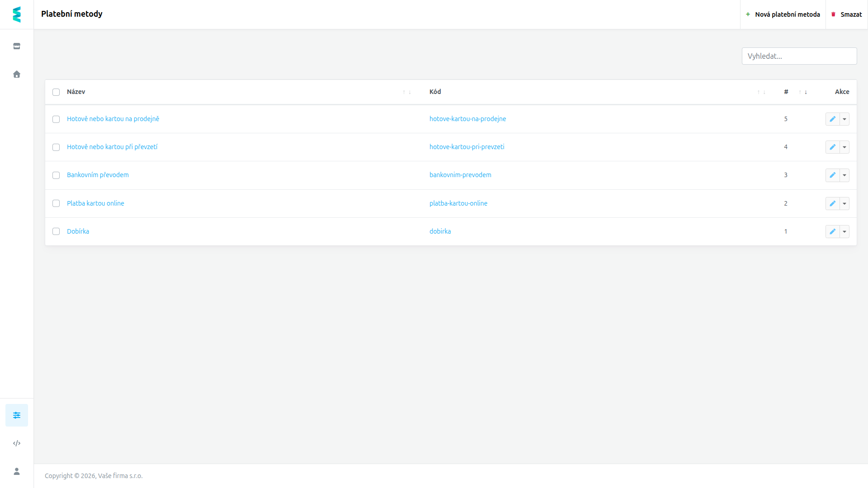Check the Dobírka row checkbox
The height and width of the screenshot is (488, 868).
(56, 231)
